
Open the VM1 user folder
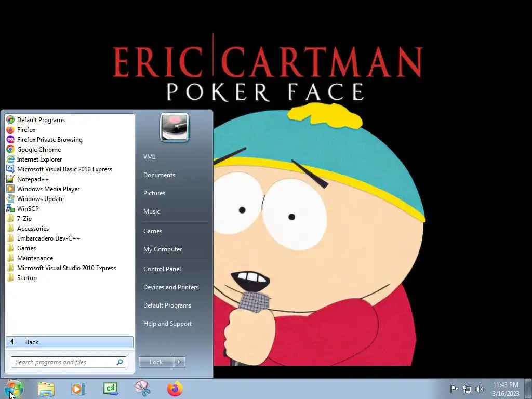[x=175, y=157]
